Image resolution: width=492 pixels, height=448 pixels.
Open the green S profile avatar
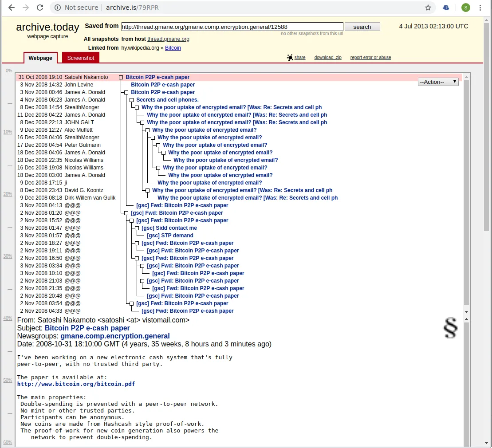[x=466, y=8]
